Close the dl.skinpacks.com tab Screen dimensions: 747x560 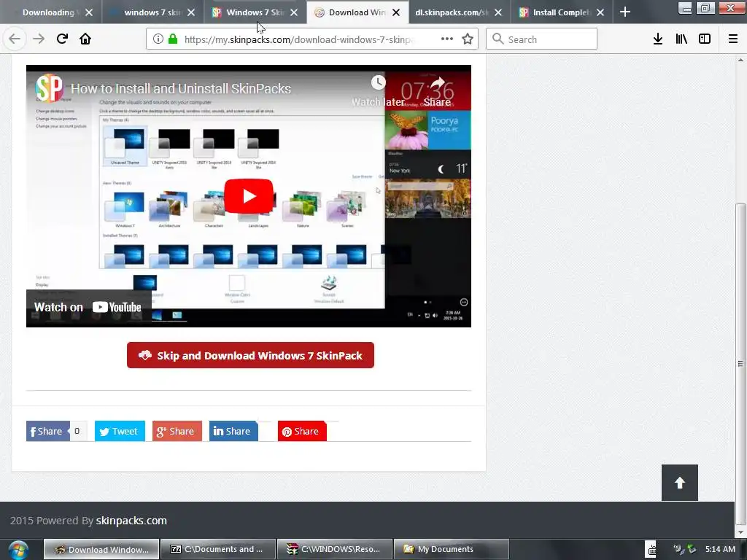[x=498, y=13]
